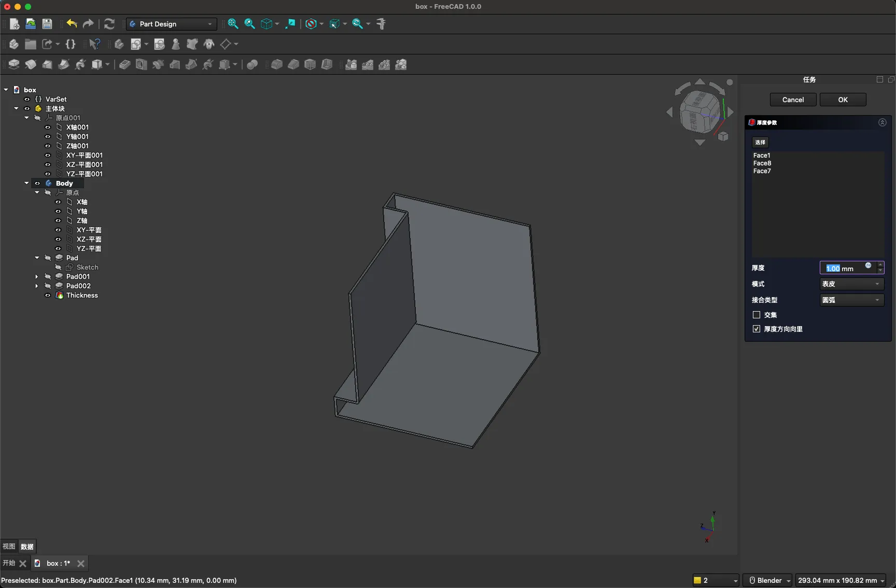The height and width of the screenshot is (588, 896).
Task: Select the Pad tool icon
Action: point(14,64)
